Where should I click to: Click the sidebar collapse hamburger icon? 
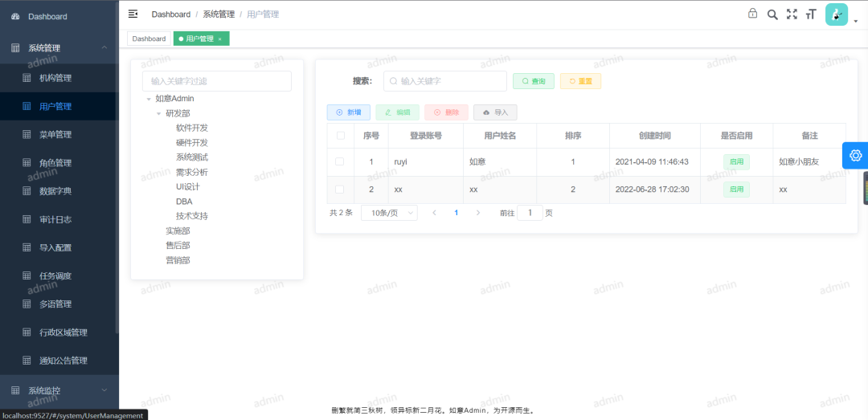click(x=133, y=14)
